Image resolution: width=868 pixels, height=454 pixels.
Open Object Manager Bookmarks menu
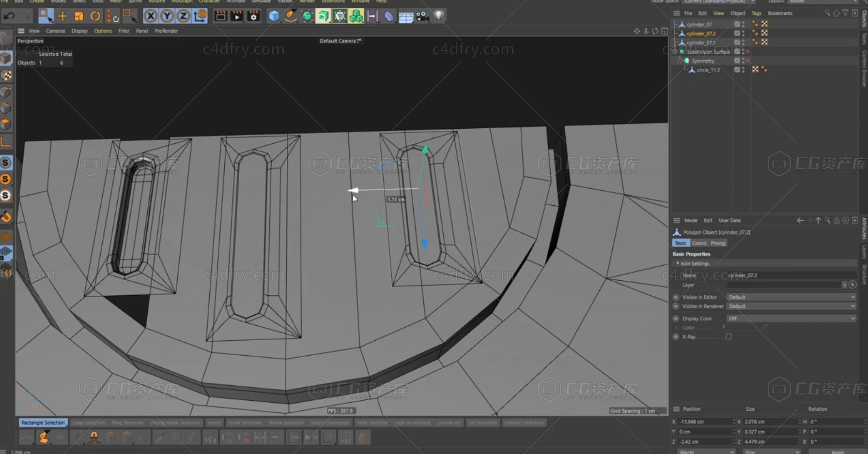point(780,13)
